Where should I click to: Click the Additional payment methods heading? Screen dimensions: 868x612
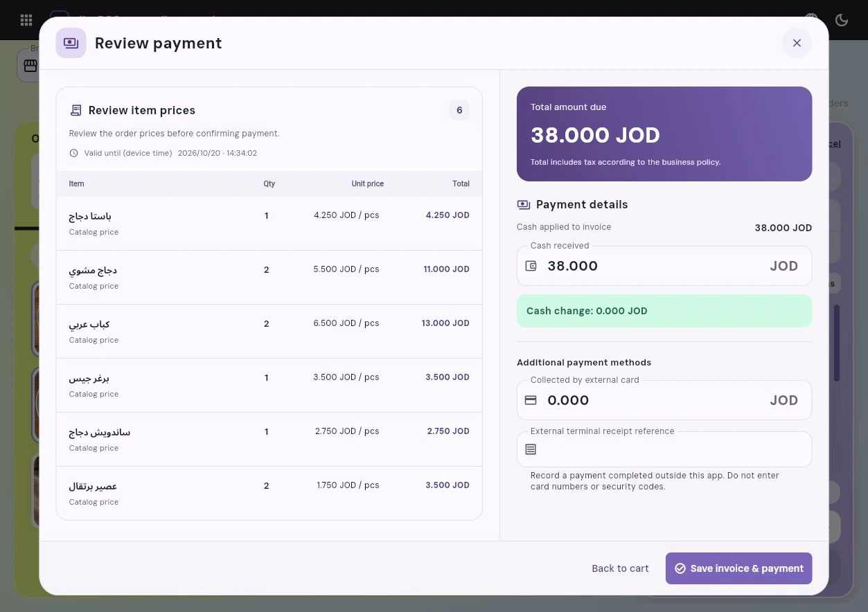[584, 362]
